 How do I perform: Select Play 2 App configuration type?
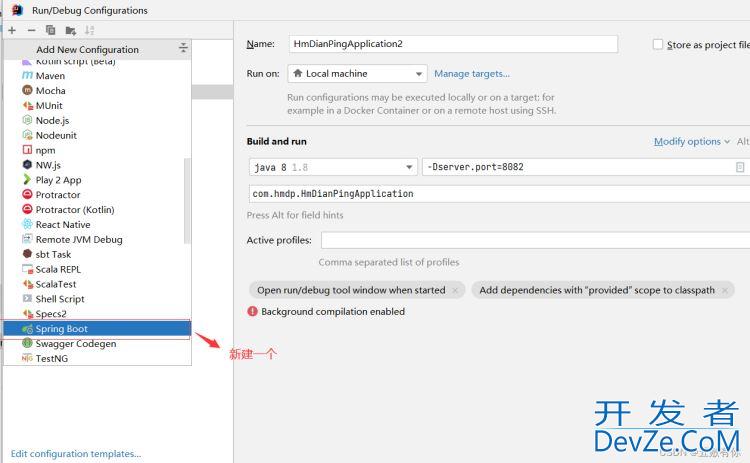(97, 180)
